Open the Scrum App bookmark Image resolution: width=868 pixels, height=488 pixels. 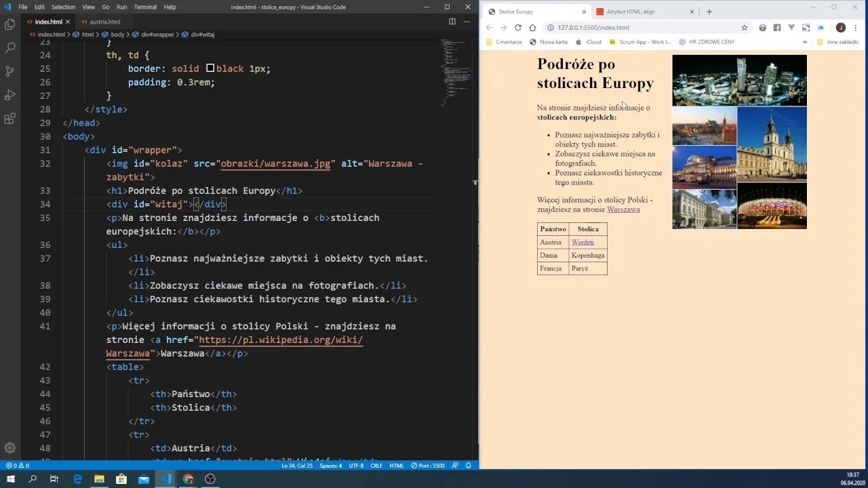pos(640,42)
